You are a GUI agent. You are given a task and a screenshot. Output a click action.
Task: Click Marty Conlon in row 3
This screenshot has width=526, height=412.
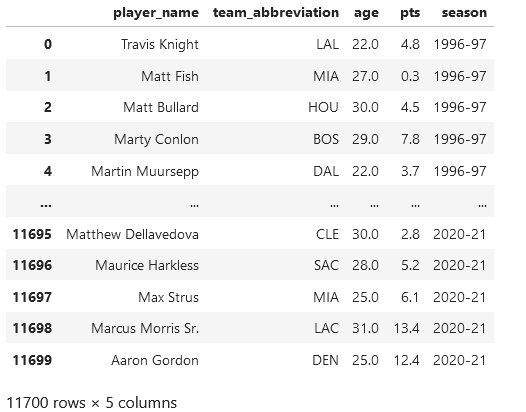point(156,139)
